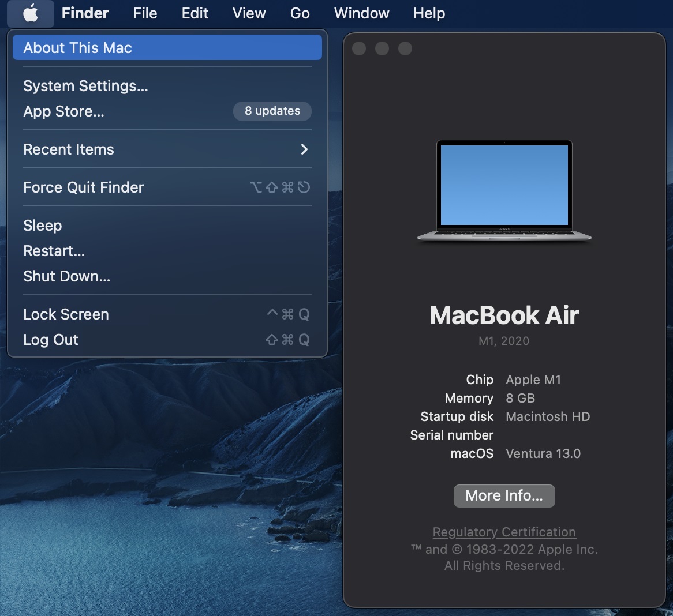This screenshot has width=673, height=616.
Task: Click the Apple logo menu icon
Action: [x=31, y=13]
